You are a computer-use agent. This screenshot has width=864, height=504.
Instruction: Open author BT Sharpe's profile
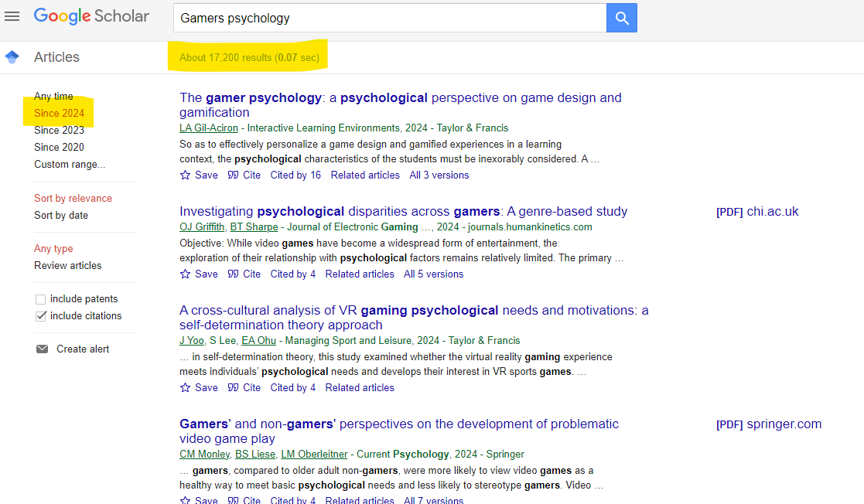[x=254, y=227]
